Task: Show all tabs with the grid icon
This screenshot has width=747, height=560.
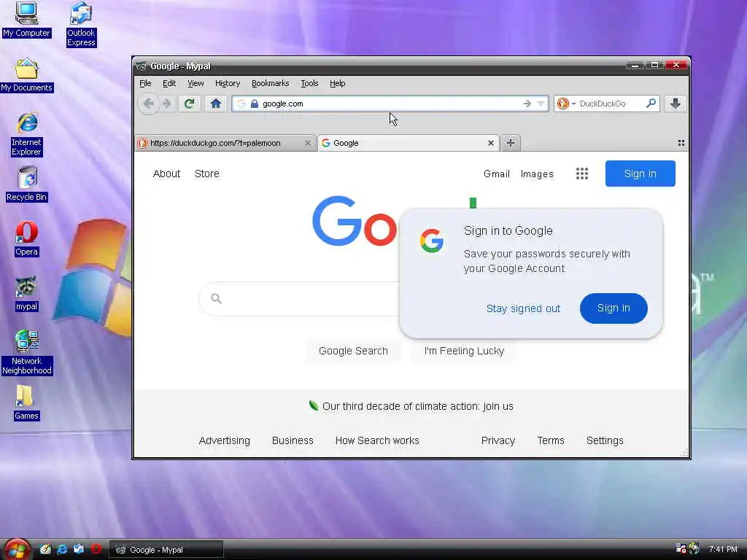Action: click(x=681, y=143)
